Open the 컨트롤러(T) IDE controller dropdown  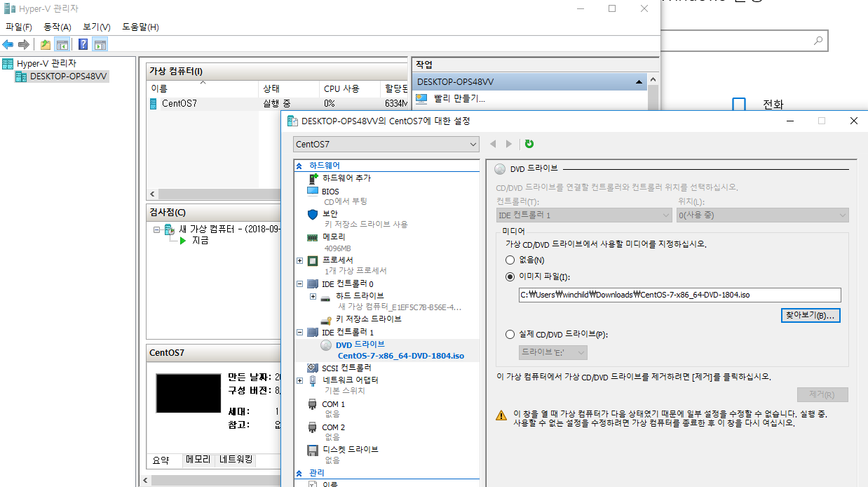585,215
